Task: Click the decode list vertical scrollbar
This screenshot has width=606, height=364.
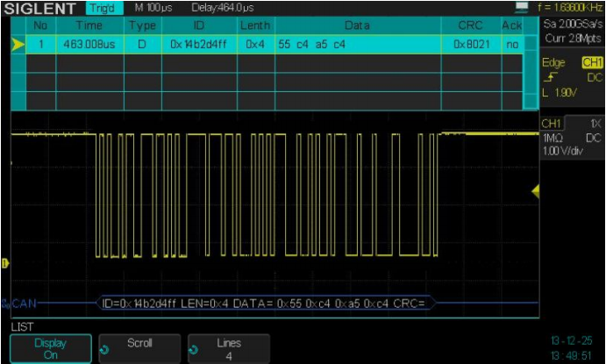Action: pyautogui.click(x=531, y=72)
